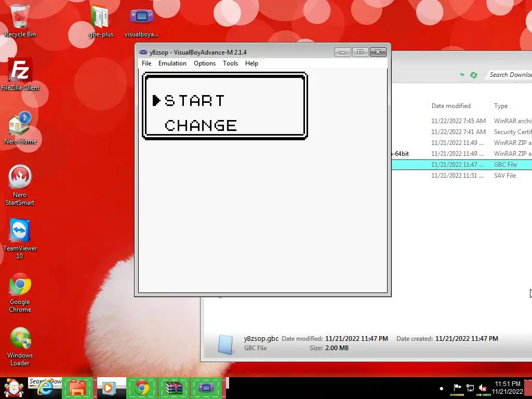Open the Tools menu
Screen dimensions: 532x399
pos(230,63)
